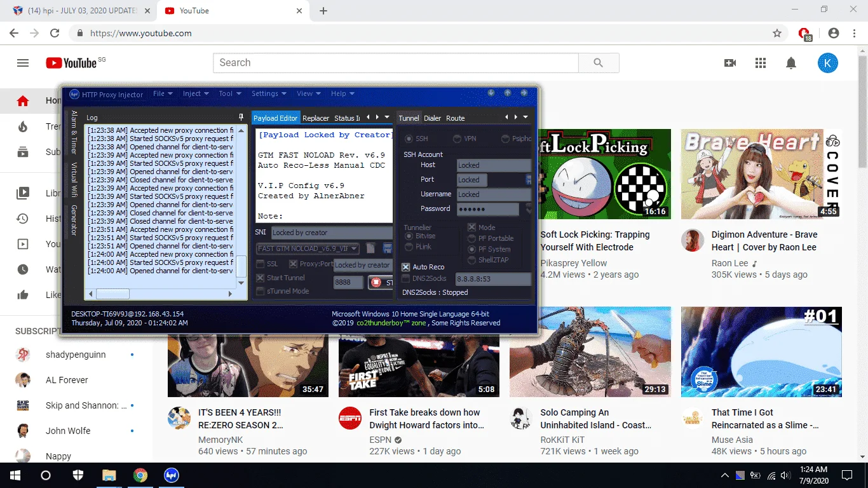Click the YouTube search magnifier button

598,63
